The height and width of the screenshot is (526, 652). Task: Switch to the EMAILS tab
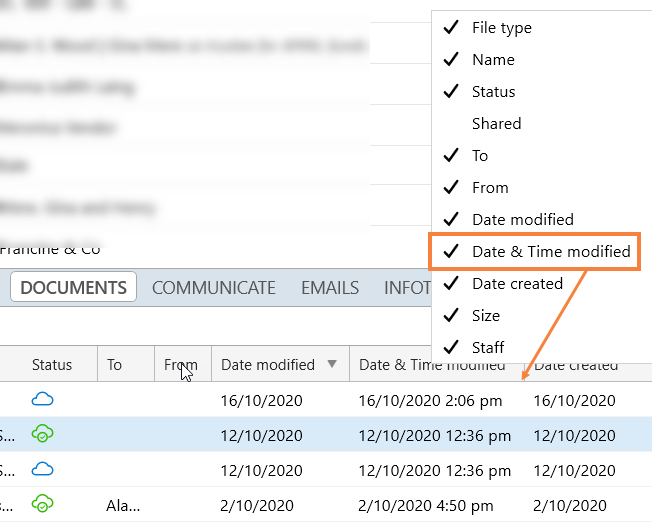pos(330,288)
